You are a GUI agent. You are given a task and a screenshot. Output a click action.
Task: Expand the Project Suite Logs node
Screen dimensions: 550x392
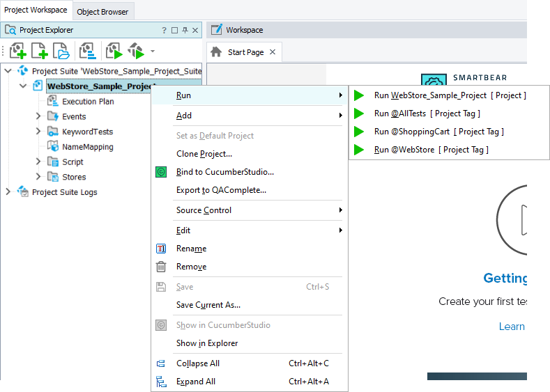click(8, 192)
